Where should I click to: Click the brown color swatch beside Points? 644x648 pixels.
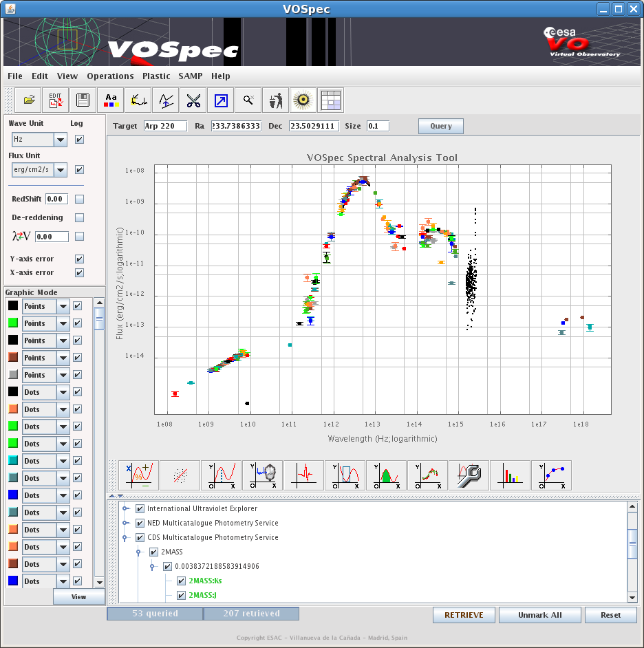[13, 358]
